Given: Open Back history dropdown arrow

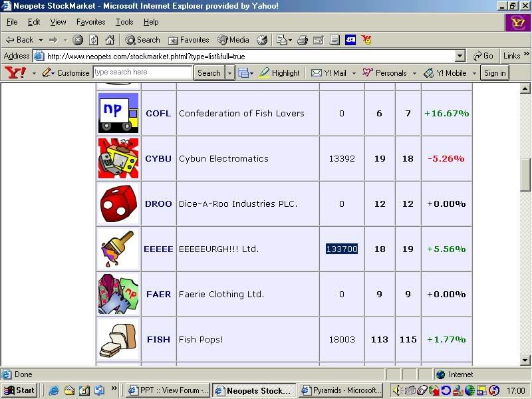Looking at the screenshot, I should (41, 40).
